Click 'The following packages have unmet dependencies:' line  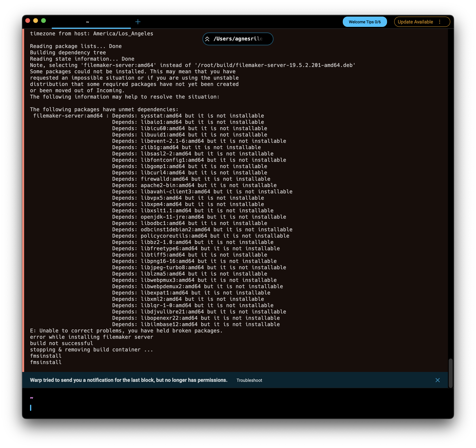click(104, 109)
